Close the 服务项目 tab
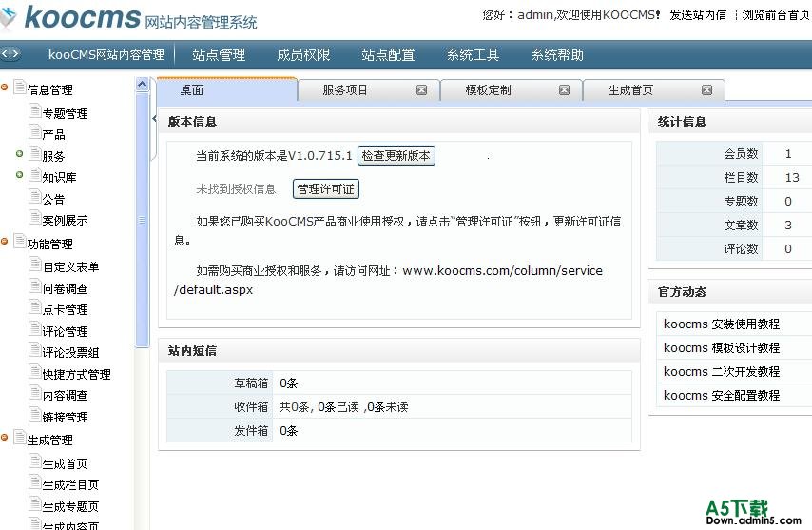The height and width of the screenshot is (530, 812). click(421, 90)
